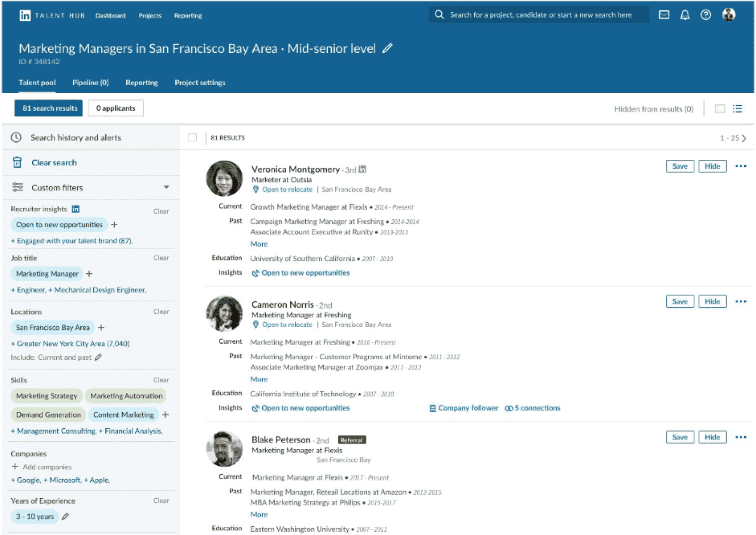756x535 pixels.
Task: Open Hidden from results (0)
Action: pyautogui.click(x=653, y=109)
